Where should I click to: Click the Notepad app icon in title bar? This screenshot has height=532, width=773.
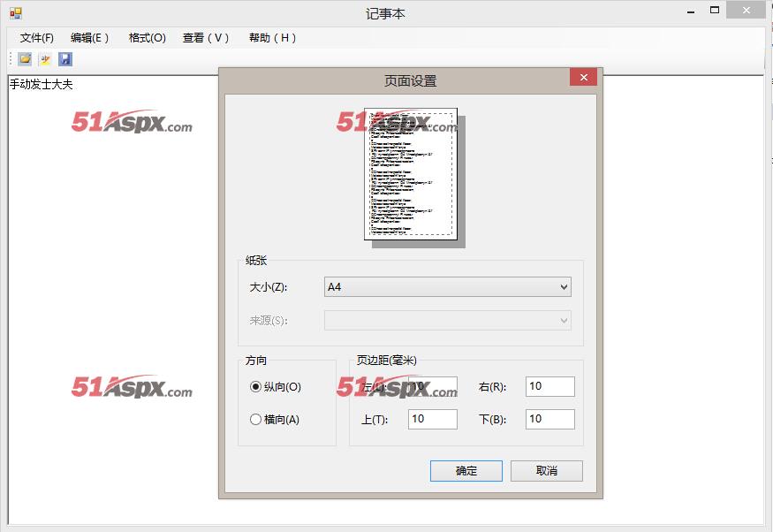pos(16,13)
